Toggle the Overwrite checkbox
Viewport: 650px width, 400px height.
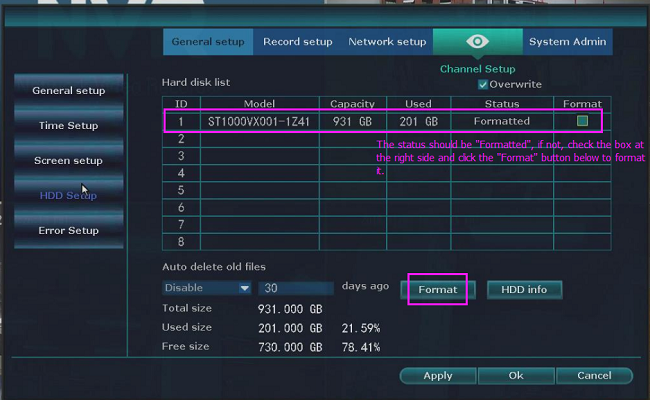[x=483, y=85]
